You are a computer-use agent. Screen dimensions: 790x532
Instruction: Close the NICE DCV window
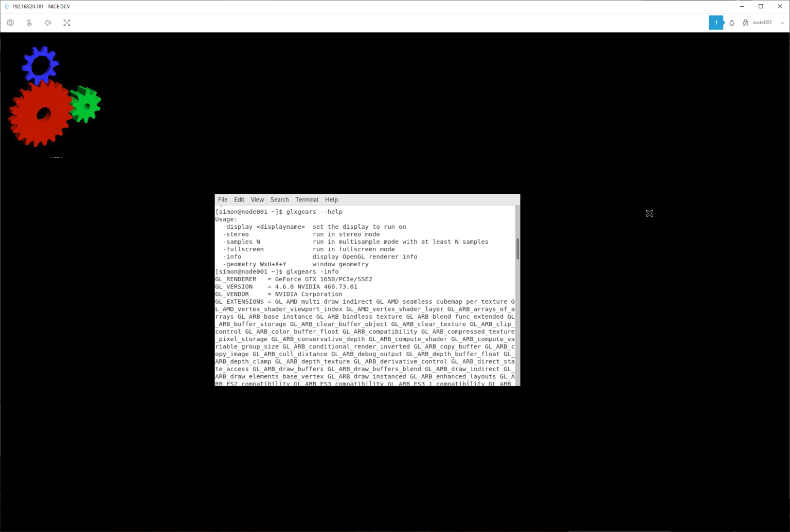[x=780, y=7]
